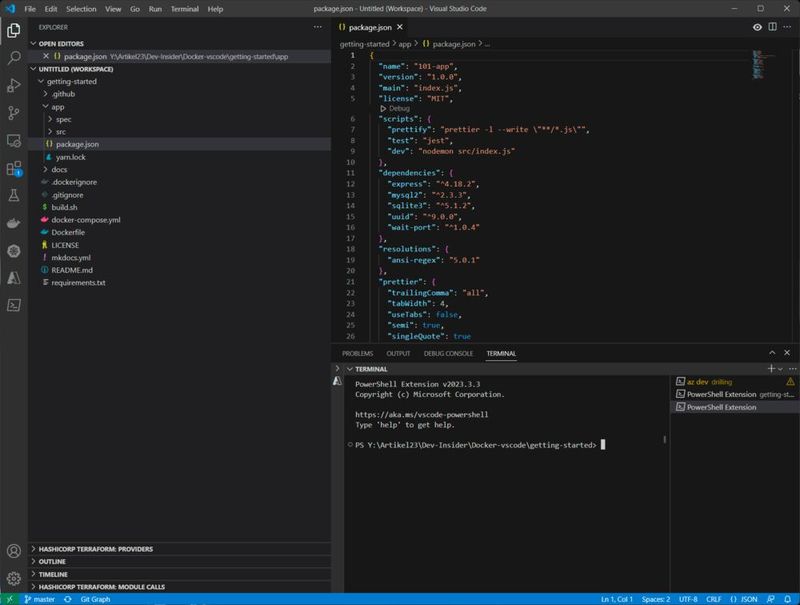
Task: Open the Explorer view in activity bar
Action: coord(14,31)
